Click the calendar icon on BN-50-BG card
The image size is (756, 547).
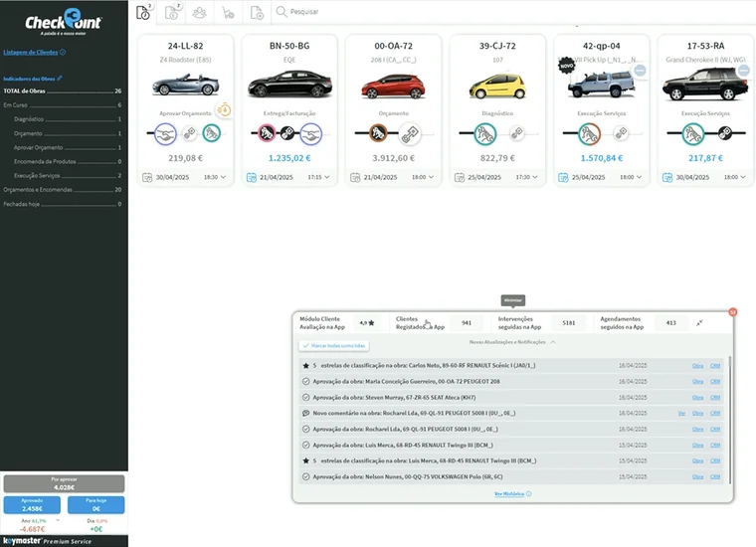(x=251, y=177)
